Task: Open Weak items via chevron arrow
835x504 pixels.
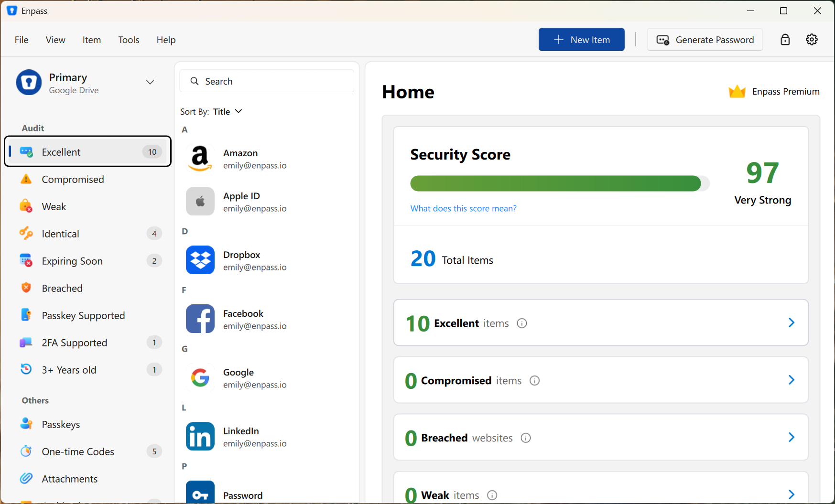Action: pos(792,495)
